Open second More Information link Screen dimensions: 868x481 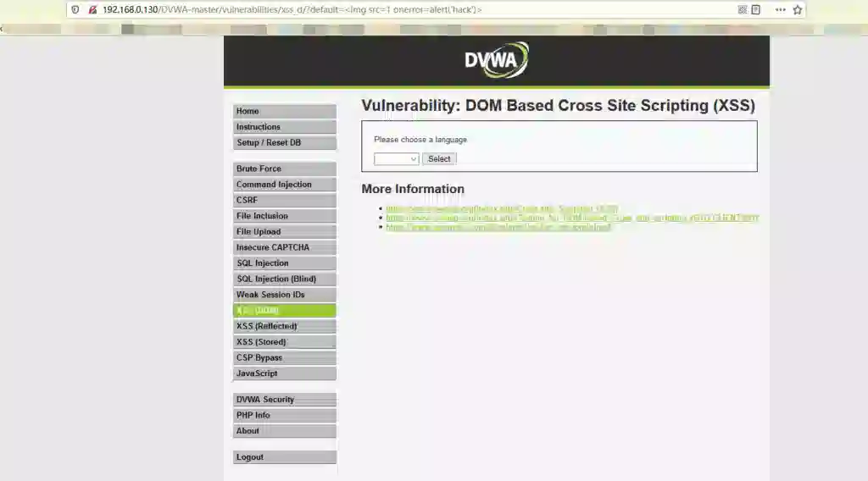point(572,218)
